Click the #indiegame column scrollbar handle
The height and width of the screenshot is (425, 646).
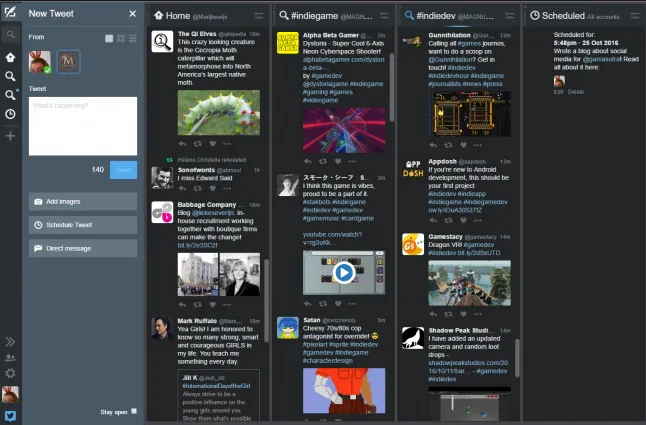pyautogui.click(x=391, y=87)
